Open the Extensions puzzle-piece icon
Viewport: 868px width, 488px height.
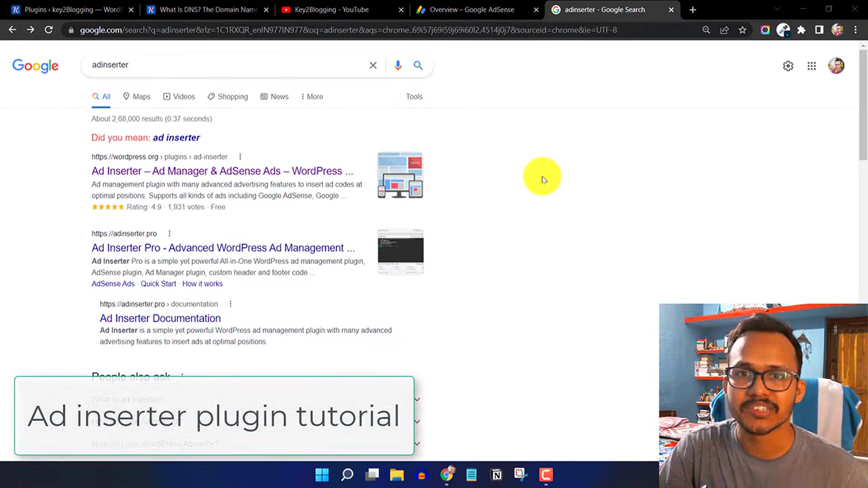point(801,30)
